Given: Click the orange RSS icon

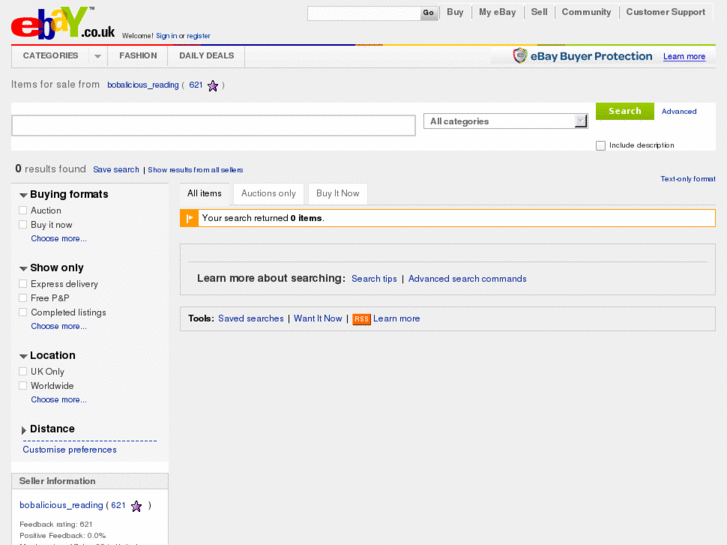Looking at the screenshot, I should [x=361, y=319].
